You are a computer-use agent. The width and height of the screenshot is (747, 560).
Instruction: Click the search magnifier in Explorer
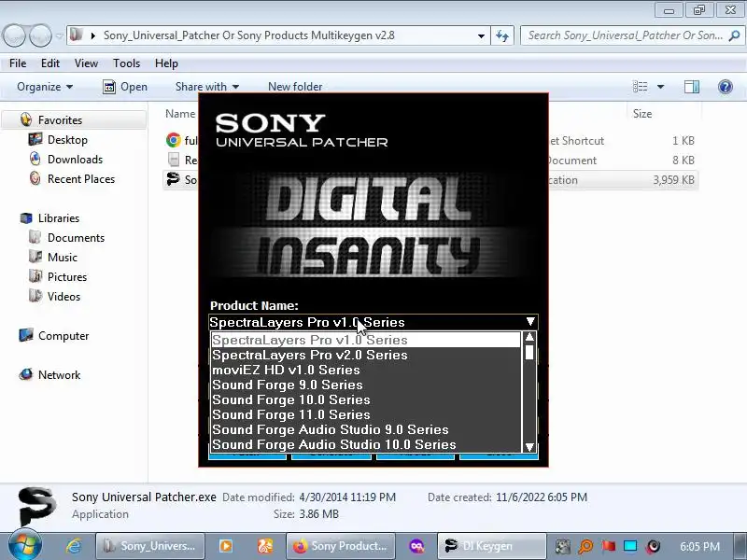734,35
